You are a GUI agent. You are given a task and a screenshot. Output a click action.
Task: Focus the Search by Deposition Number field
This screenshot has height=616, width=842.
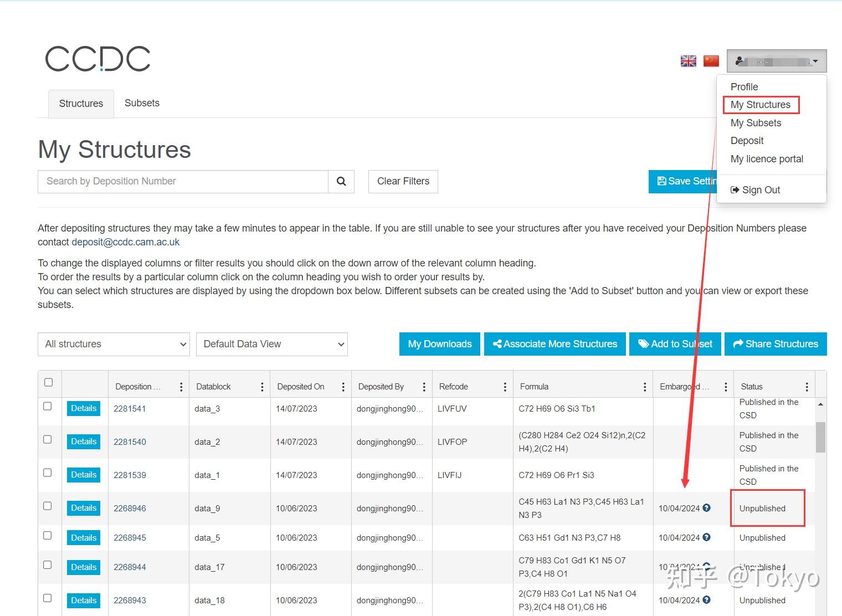tap(183, 181)
